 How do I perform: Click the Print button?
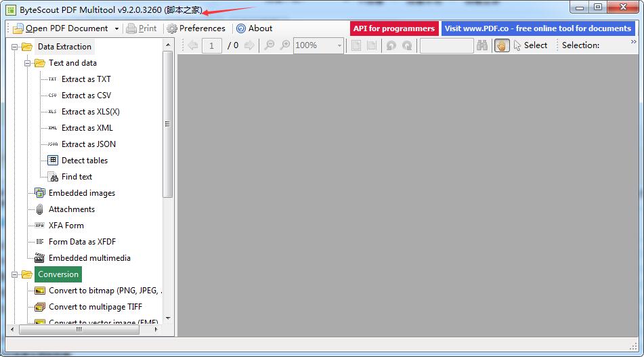[142, 28]
